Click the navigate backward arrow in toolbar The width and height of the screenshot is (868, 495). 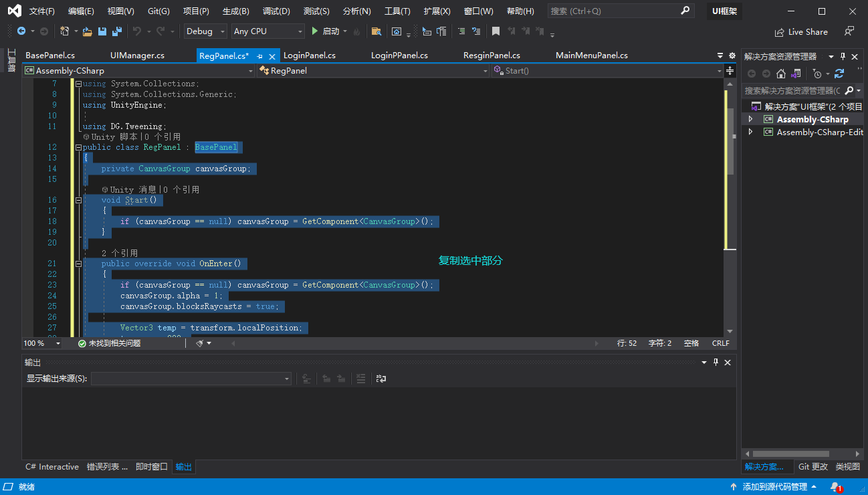(x=21, y=31)
